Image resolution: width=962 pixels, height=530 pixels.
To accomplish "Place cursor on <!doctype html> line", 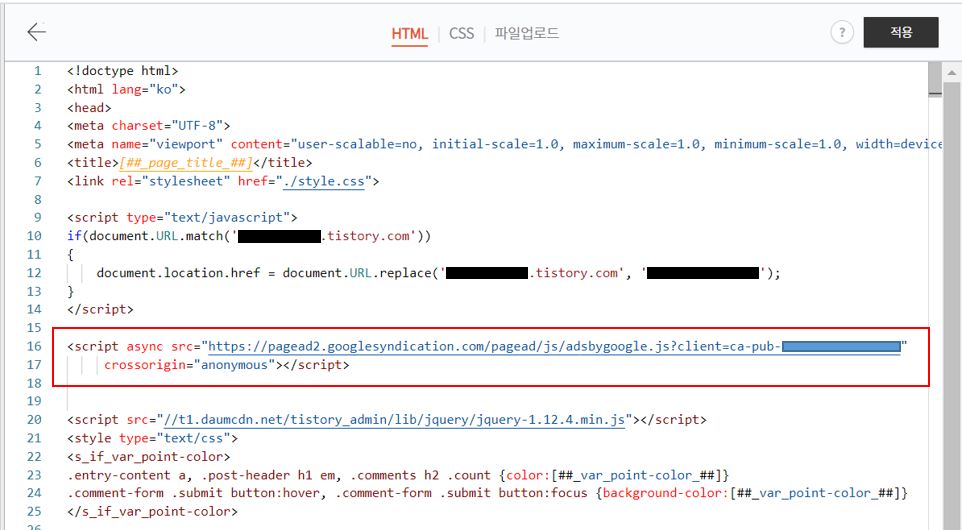I will (x=123, y=71).
